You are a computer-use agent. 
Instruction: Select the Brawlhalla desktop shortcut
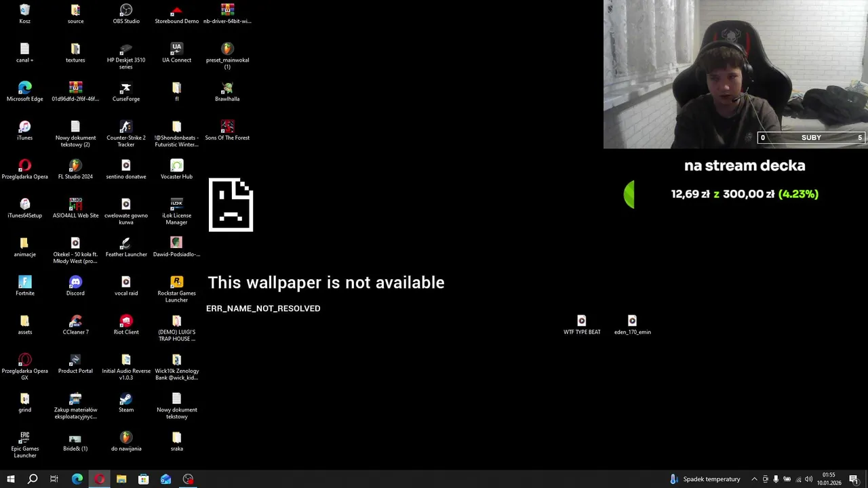click(227, 91)
